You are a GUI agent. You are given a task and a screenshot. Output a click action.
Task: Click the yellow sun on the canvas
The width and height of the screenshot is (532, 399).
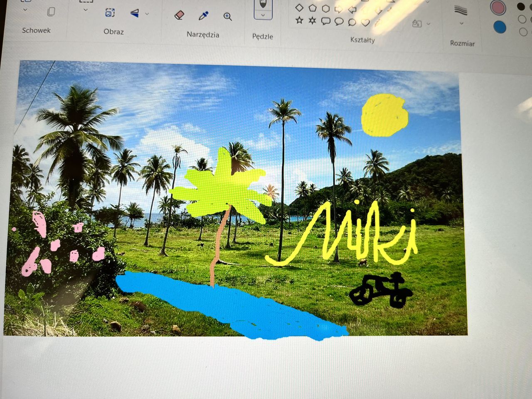[x=384, y=116]
